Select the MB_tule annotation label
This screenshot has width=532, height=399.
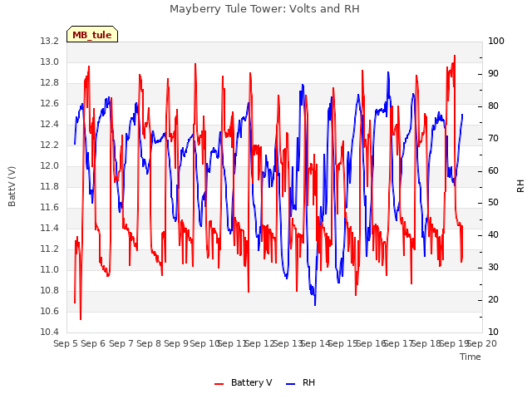[92, 35]
